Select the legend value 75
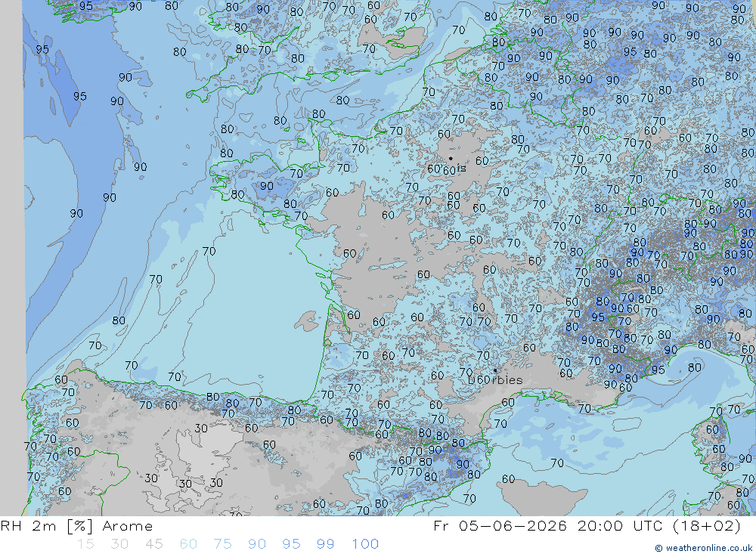Screen dimensions: 756x554 (223, 544)
